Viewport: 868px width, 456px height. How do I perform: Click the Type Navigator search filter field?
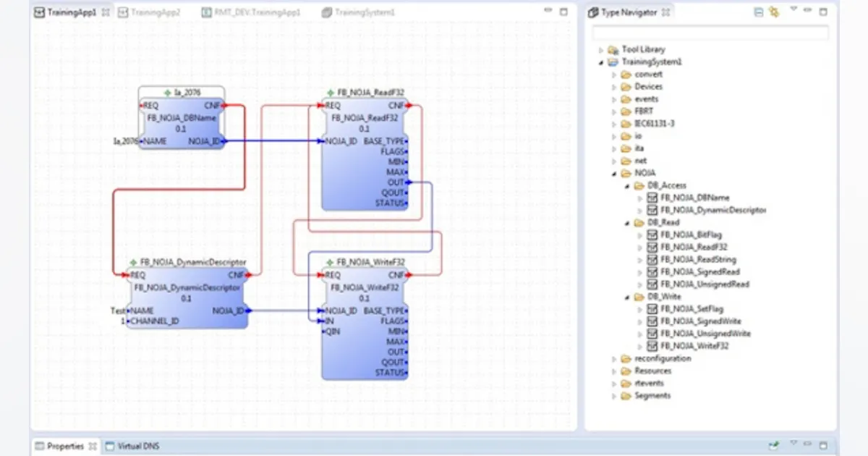click(711, 32)
